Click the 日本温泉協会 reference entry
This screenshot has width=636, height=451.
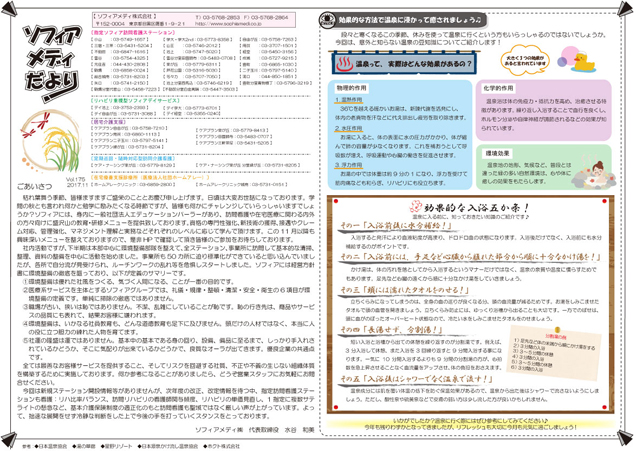coord(51,446)
